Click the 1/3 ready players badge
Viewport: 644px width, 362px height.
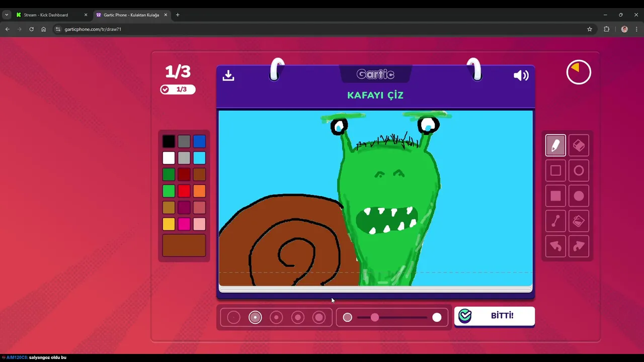[178, 89]
